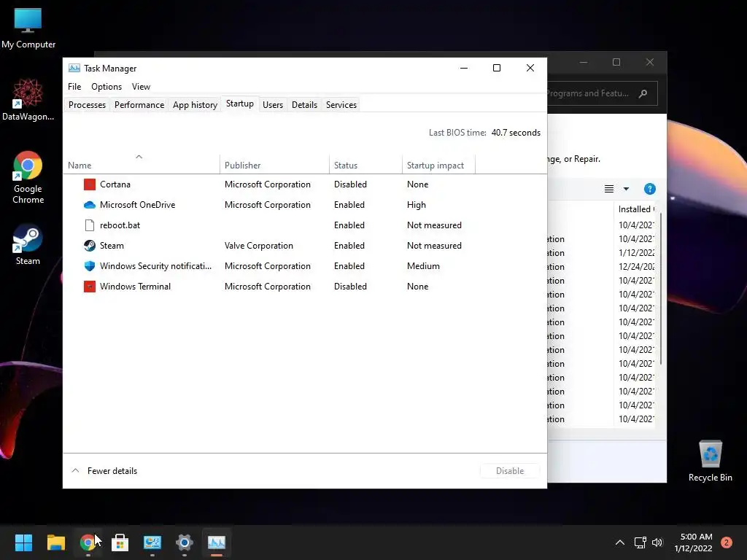This screenshot has width=747, height=560.
Task: Click the volume speaker tray icon
Action: tap(657, 542)
